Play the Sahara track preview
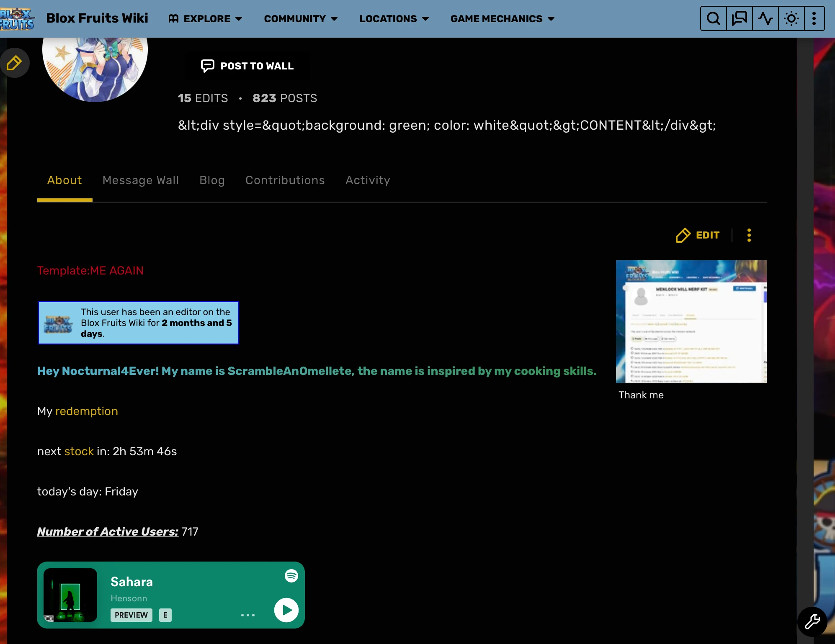Viewport: 835px width, 644px height. [286, 610]
